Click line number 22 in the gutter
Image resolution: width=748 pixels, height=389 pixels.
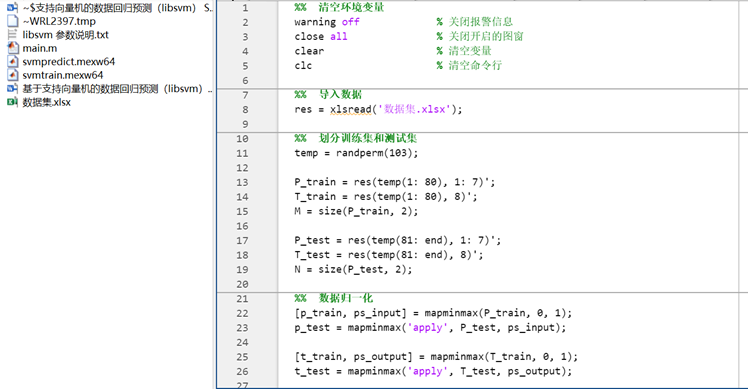[x=242, y=313]
